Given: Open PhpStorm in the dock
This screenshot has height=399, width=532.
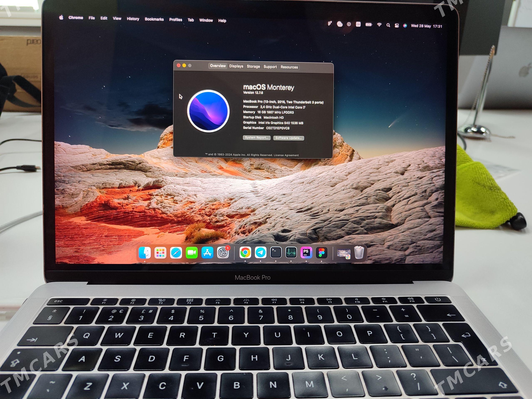Looking at the screenshot, I should 306,252.
